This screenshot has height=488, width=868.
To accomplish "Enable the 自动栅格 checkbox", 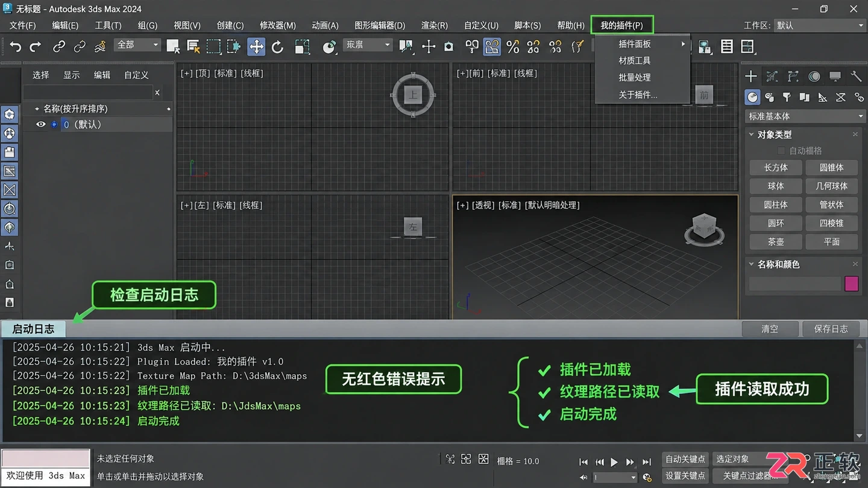I will [782, 151].
